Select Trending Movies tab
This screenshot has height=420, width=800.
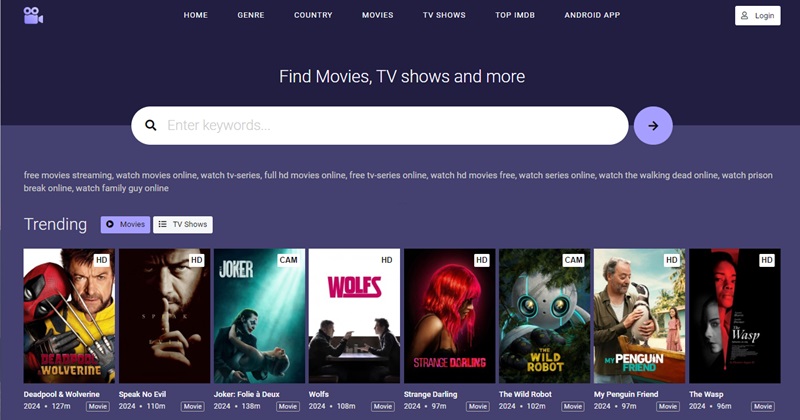[126, 225]
